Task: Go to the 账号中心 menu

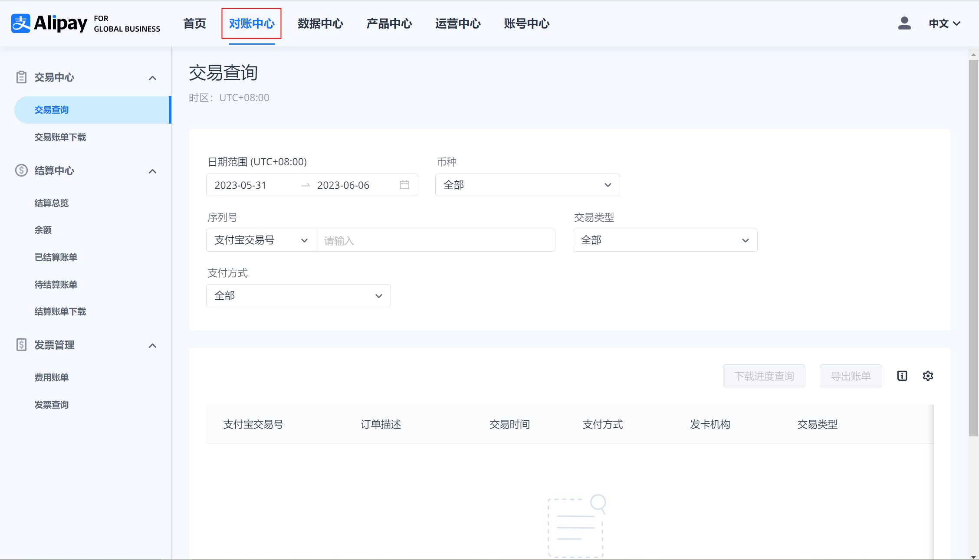Action: [x=526, y=23]
